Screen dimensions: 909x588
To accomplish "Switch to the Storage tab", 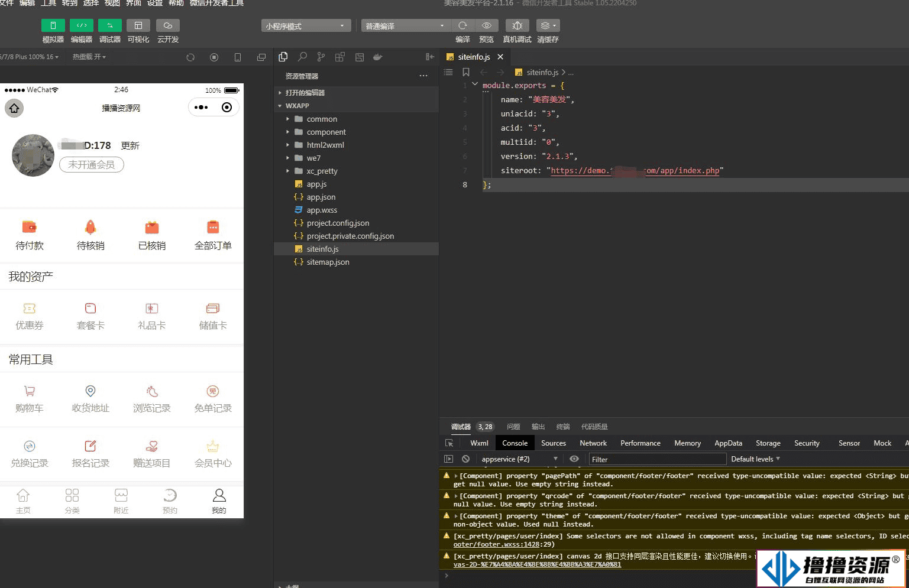I will [x=768, y=443].
